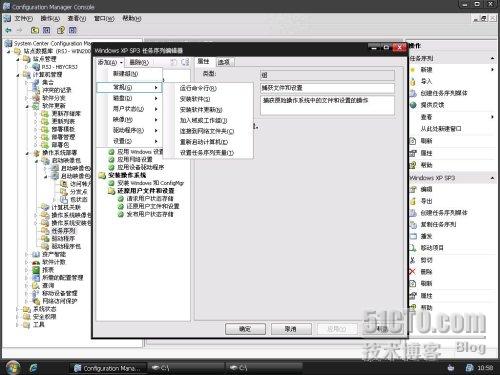Open the 操作(A) menu
The image size is (500, 375).
[50, 18]
